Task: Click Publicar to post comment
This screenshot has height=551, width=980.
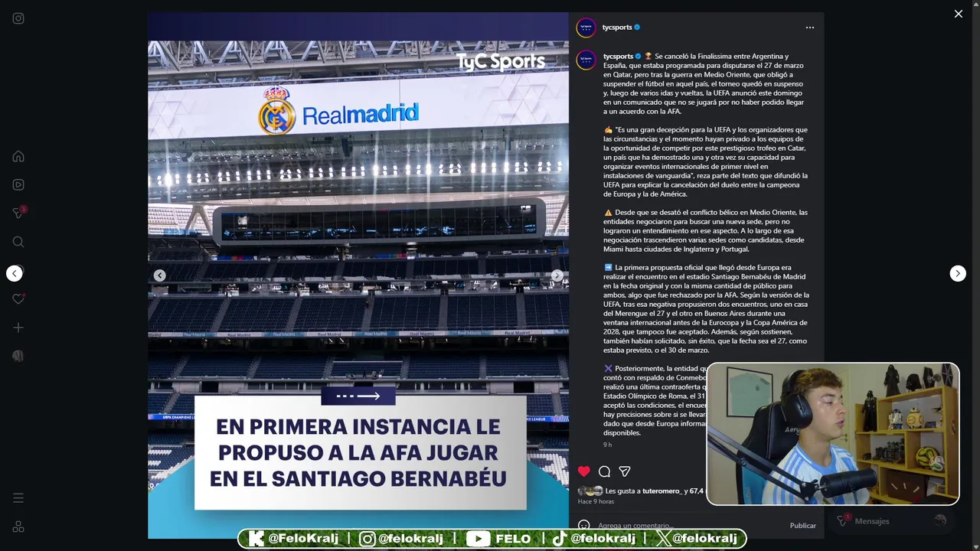Action: tap(803, 526)
